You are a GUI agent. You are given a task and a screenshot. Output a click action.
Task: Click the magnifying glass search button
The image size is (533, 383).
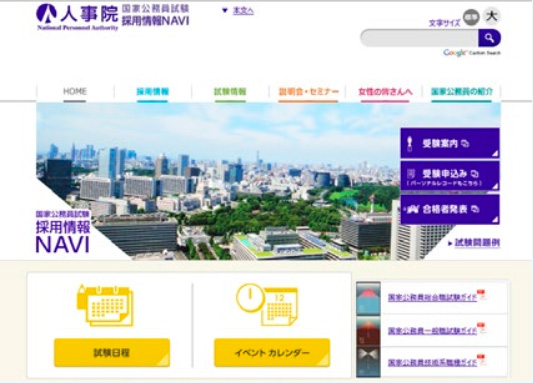[x=489, y=38]
